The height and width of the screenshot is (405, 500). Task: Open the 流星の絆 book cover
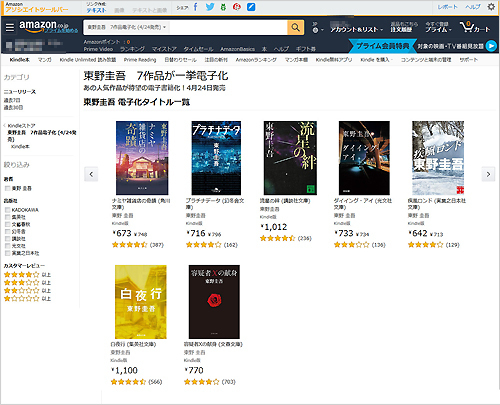[290, 158]
